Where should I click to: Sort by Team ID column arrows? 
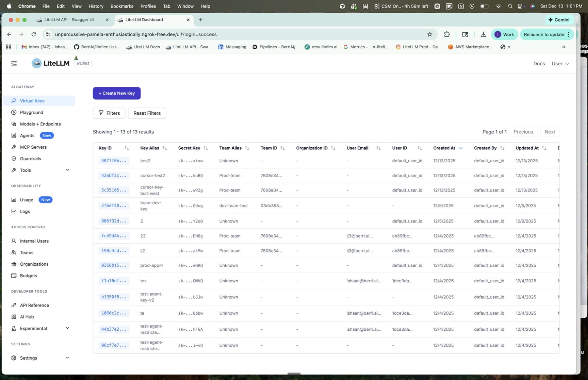pyautogui.click(x=282, y=148)
